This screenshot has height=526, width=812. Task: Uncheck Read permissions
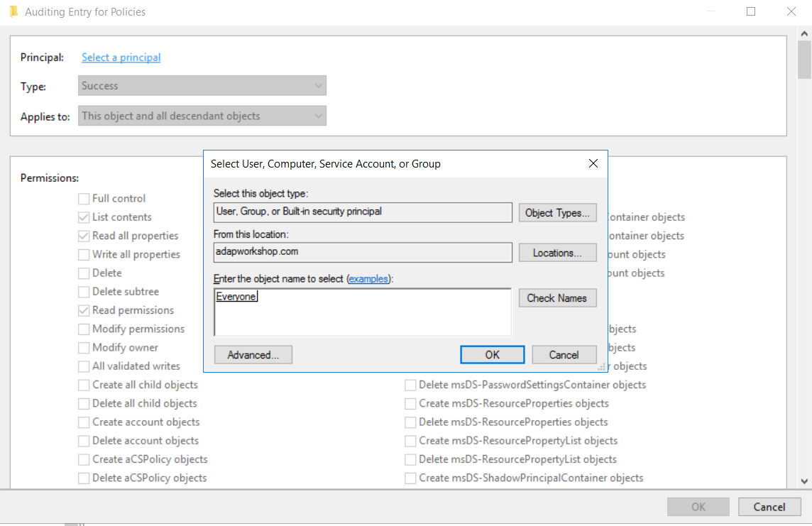pos(83,309)
